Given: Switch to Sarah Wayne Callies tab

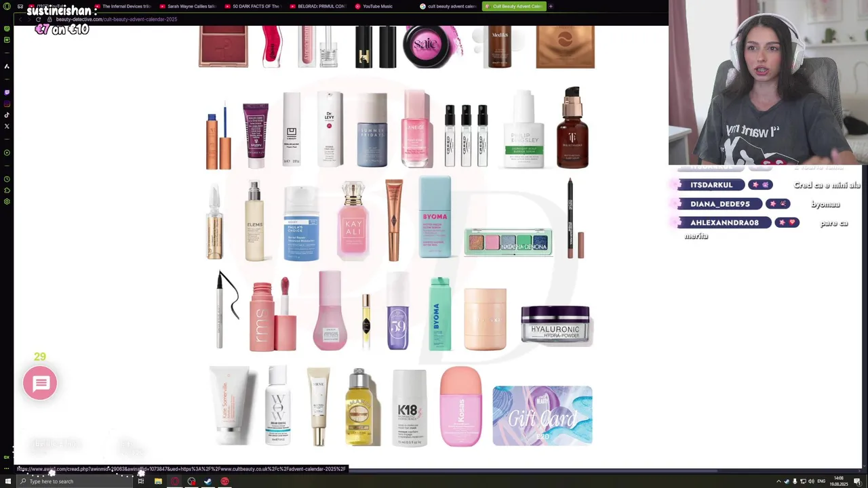Looking at the screenshot, I should point(188,6).
